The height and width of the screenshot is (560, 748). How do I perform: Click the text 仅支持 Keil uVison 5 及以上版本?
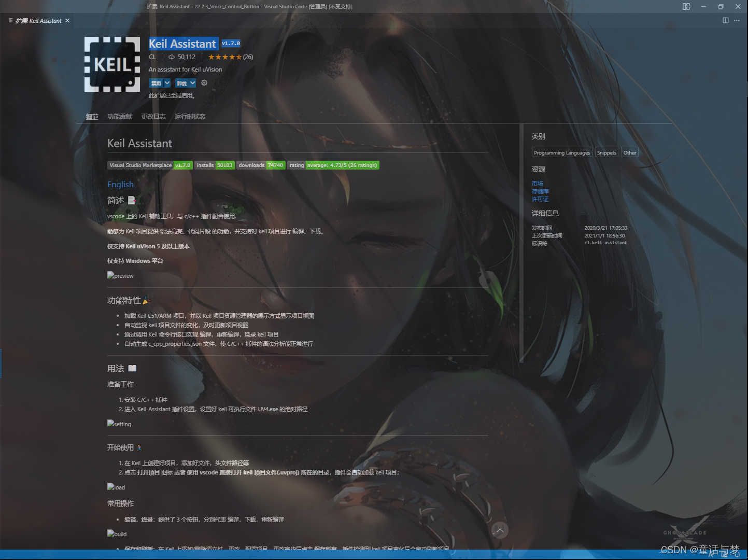click(x=148, y=246)
